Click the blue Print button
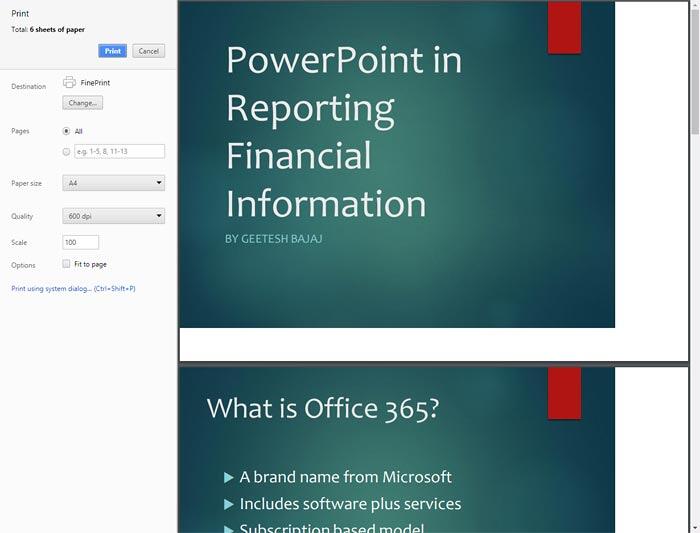 tap(112, 51)
